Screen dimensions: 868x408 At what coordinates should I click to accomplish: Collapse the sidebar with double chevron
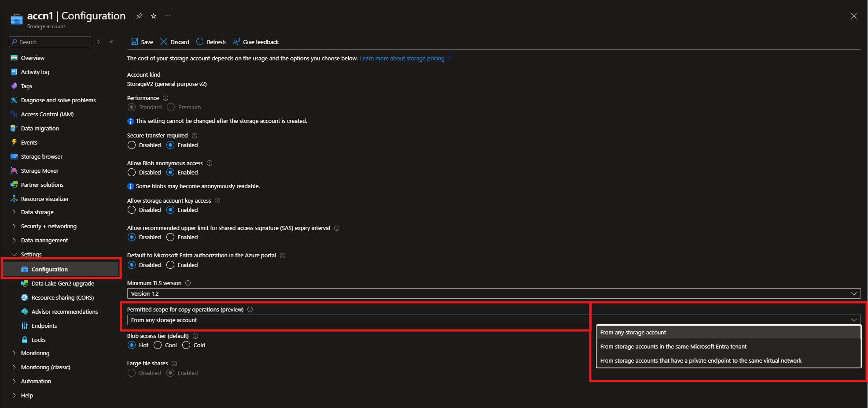click(x=111, y=42)
